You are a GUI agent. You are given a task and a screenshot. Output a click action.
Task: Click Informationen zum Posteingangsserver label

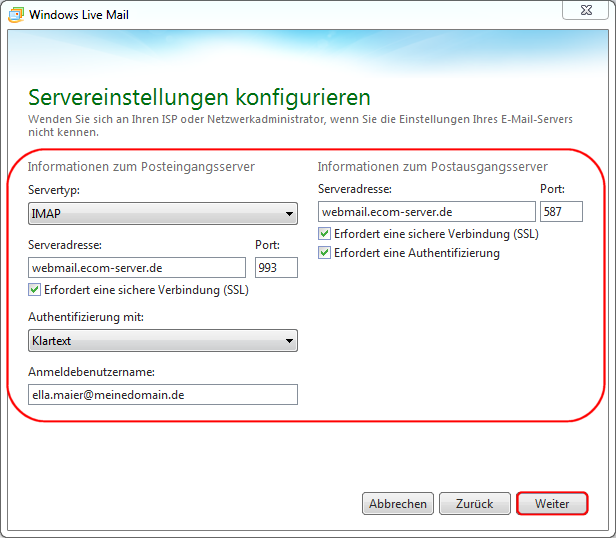point(141,167)
